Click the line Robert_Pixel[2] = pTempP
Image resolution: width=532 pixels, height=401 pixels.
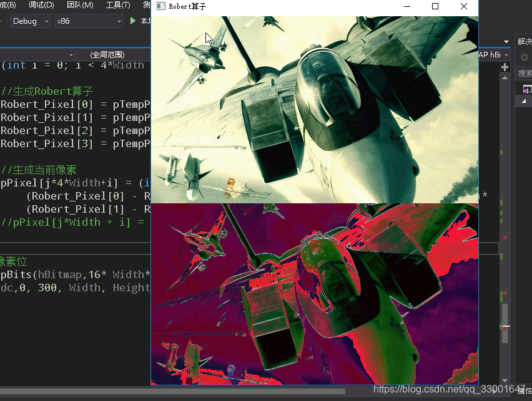pyautogui.click(x=75, y=131)
